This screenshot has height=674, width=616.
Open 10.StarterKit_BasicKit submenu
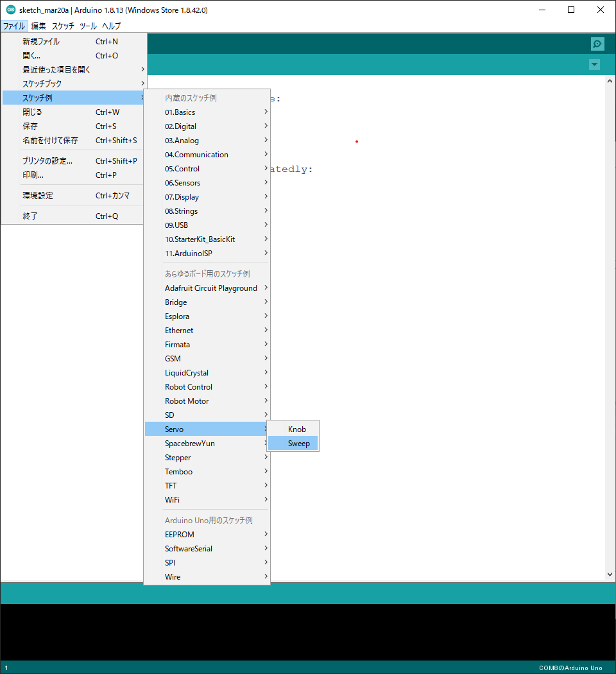[207, 239]
